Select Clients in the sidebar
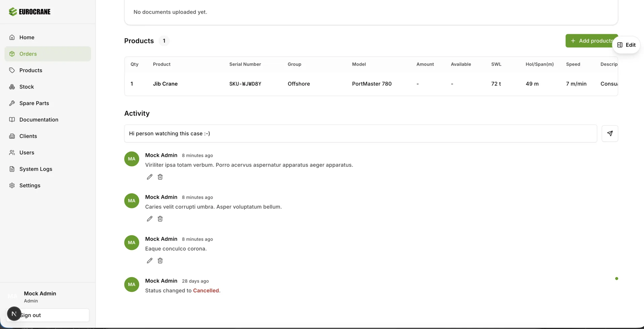Image resolution: width=644 pixels, height=329 pixels. click(x=28, y=136)
